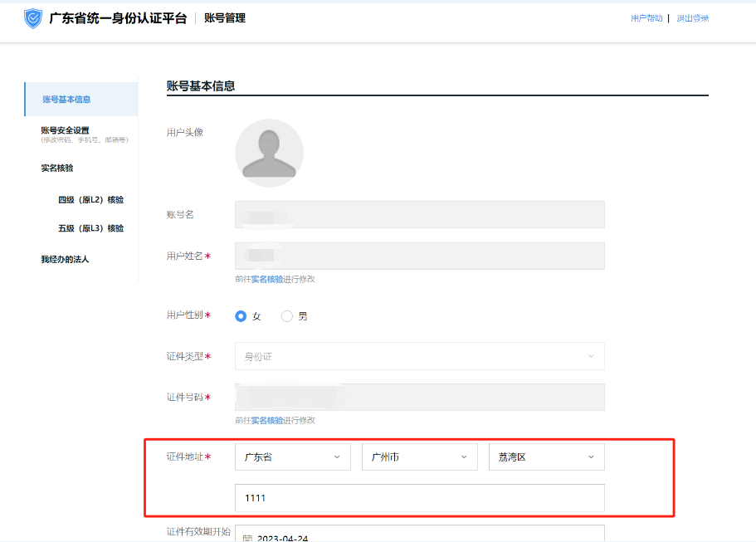This screenshot has width=756, height=542.
Task: Open the 广州市 city dropdown
Action: pyautogui.click(x=419, y=457)
